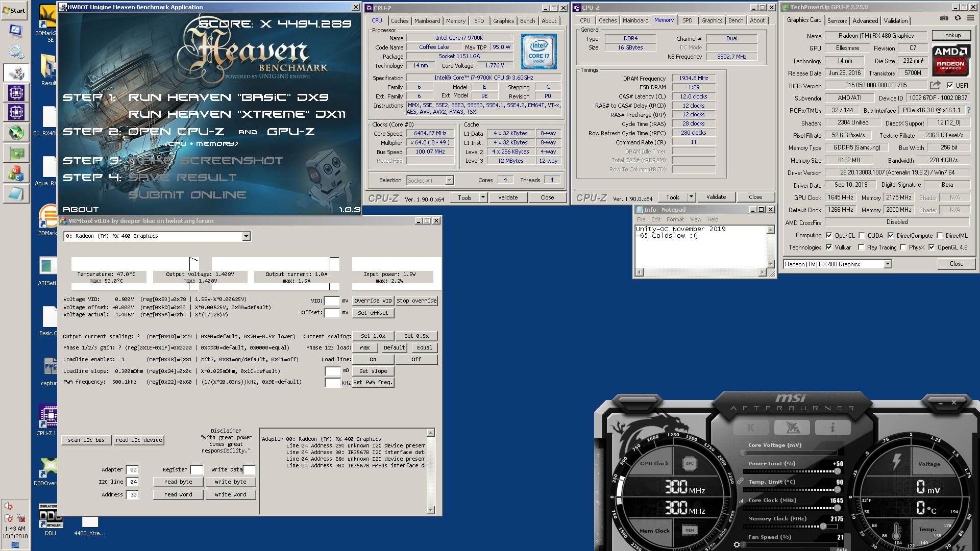The image size is (980, 551).
Task: Select the HWBOT robot taskbar button
Action: coord(16,72)
